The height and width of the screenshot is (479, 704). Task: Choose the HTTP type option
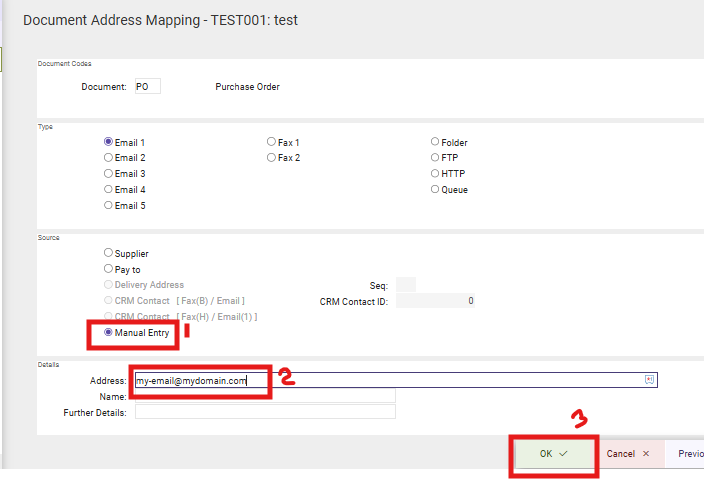435,174
